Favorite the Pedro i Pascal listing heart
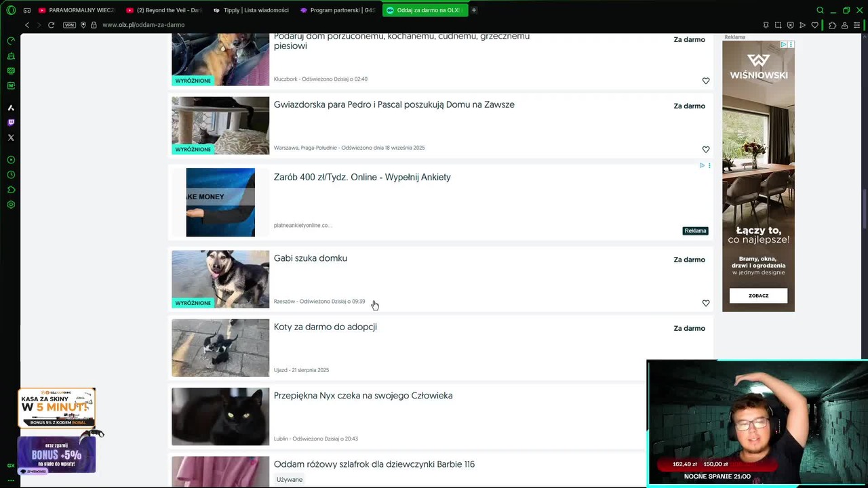868x488 pixels. 705,149
